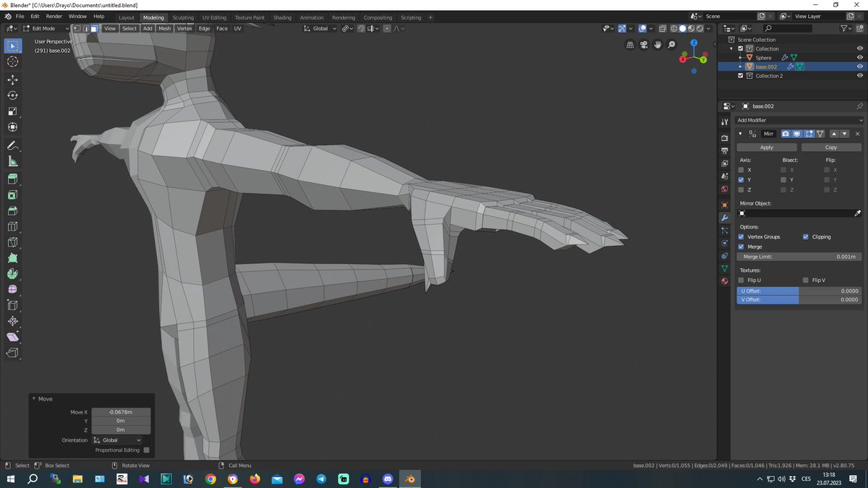Activate the Scale tool
Screen dimensions: 868x488
tap(12, 111)
